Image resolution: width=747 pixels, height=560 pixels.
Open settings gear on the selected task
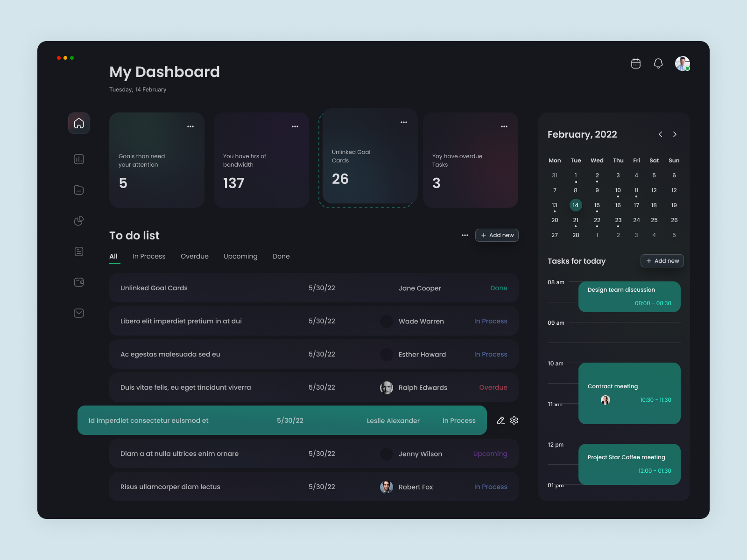[x=514, y=420]
